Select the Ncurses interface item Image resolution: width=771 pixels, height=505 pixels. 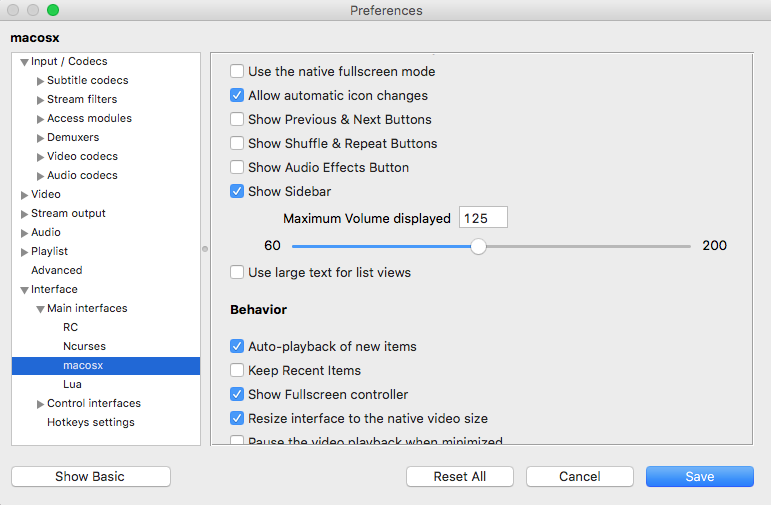point(84,346)
